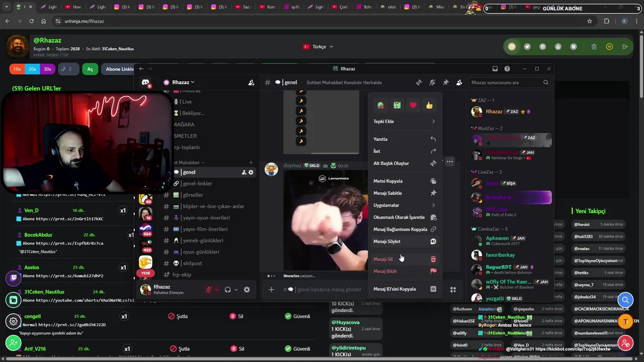React with the heart emoji
The image size is (644, 362).
(x=413, y=105)
